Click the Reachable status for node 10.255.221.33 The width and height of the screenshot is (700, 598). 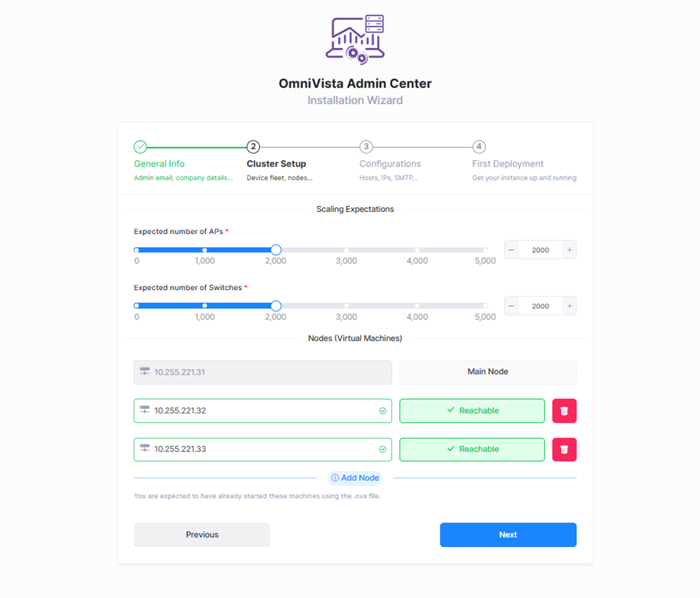click(472, 449)
